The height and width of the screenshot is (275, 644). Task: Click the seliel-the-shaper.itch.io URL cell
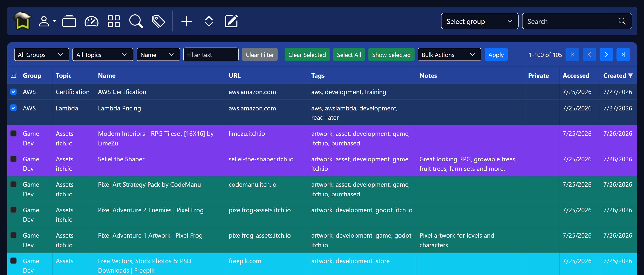pyautogui.click(x=261, y=159)
